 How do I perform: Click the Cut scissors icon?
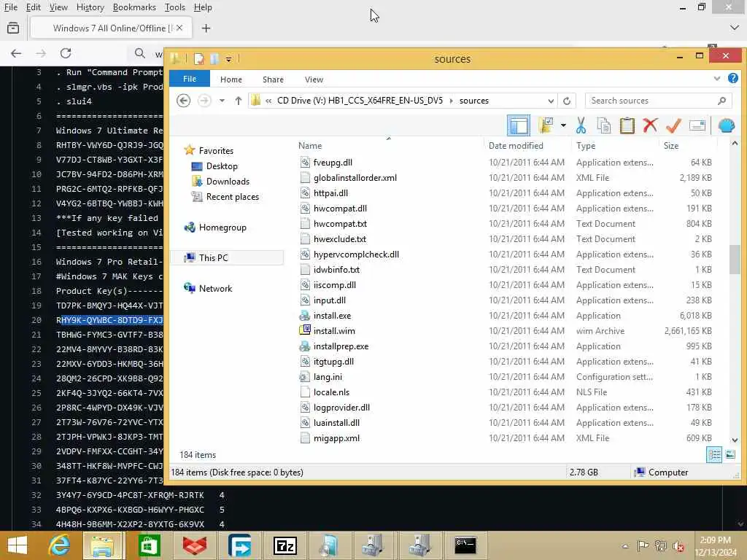pos(581,125)
